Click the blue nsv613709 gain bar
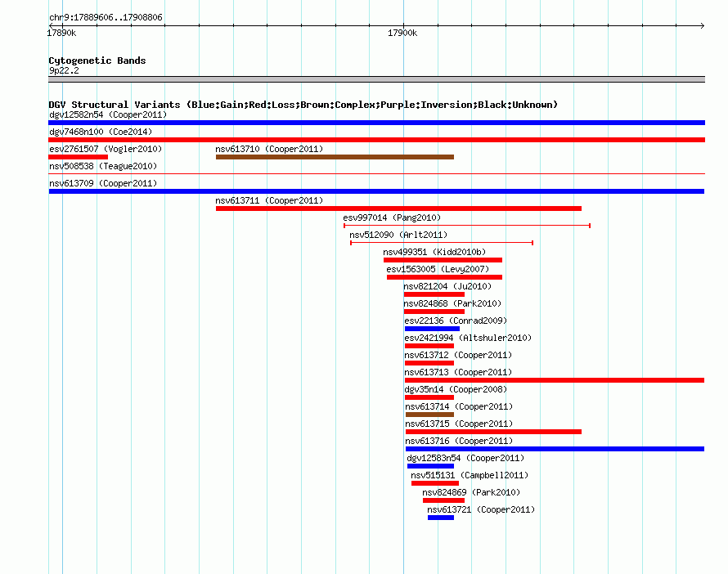 coord(376,191)
